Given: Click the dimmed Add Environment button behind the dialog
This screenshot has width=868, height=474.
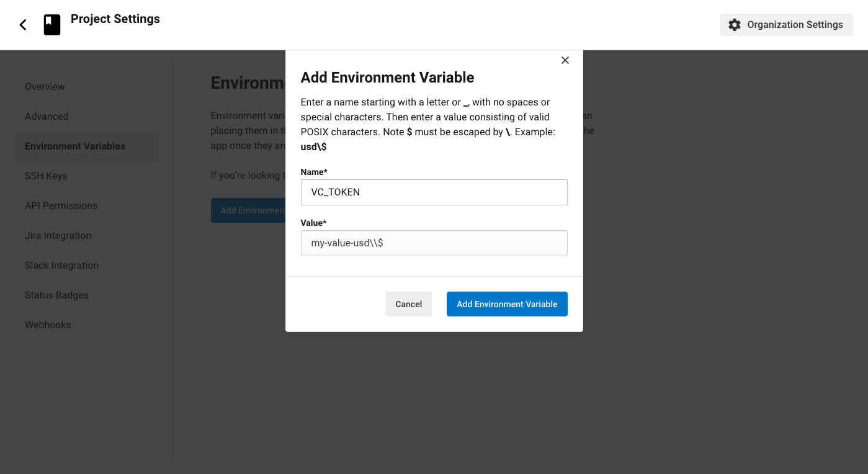Looking at the screenshot, I should click(x=248, y=210).
